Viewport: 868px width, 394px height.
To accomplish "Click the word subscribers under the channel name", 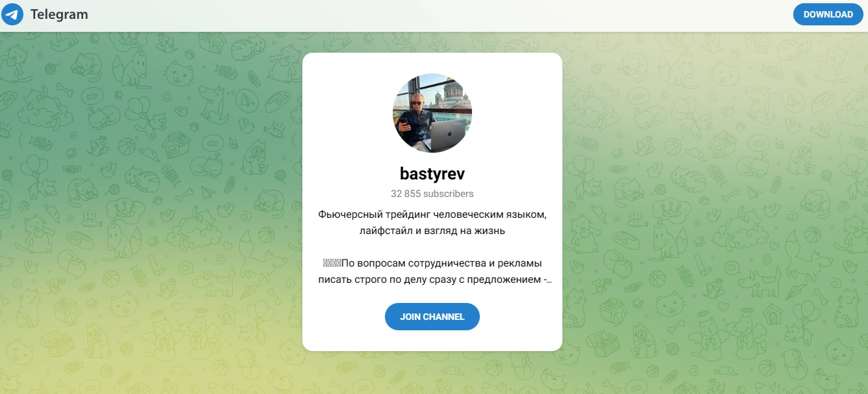I will 449,194.
